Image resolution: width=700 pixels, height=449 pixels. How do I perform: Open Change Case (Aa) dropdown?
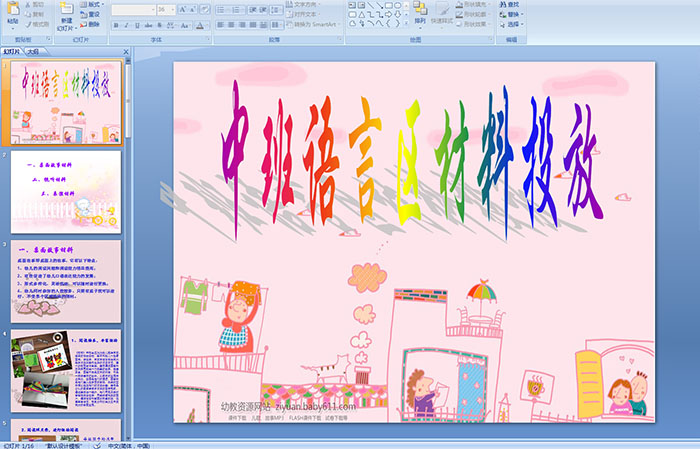[x=185, y=25]
